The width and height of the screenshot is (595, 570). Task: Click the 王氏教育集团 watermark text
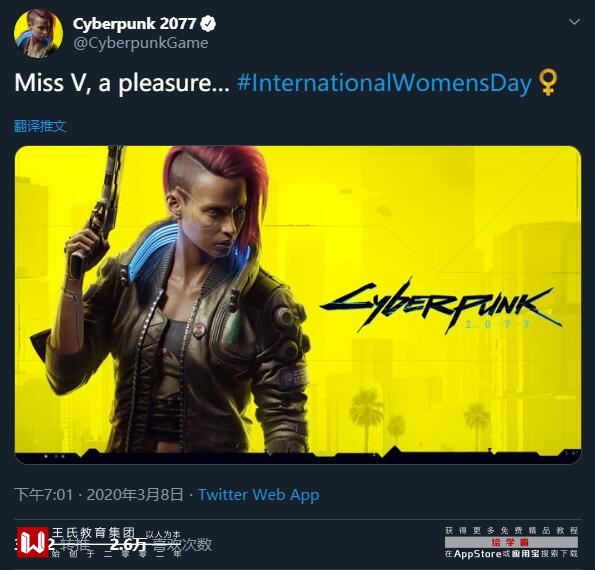pyautogui.click(x=93, y=532)
